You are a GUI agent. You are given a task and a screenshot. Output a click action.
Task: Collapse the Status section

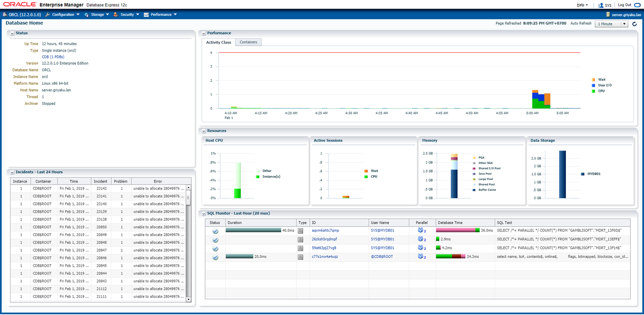[12, 33]
